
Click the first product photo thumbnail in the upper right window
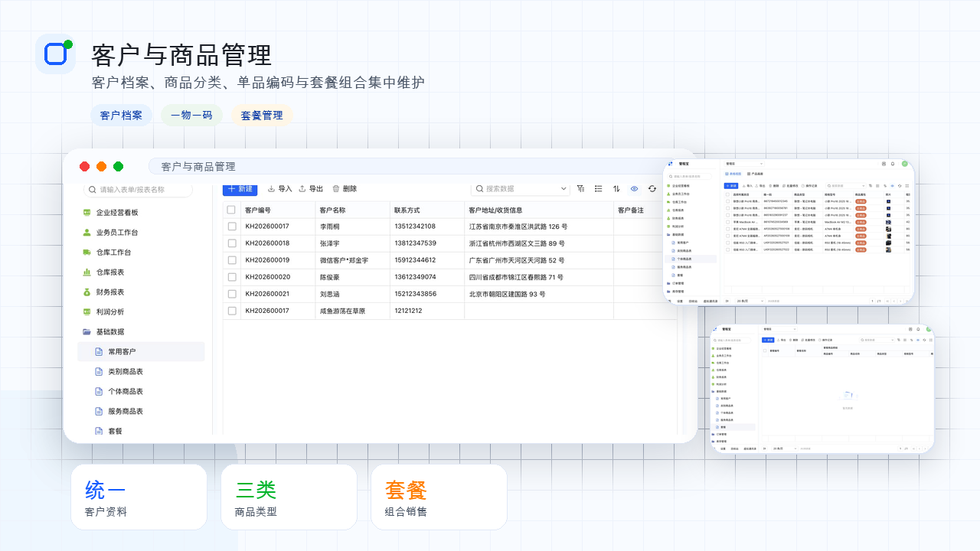888,201
